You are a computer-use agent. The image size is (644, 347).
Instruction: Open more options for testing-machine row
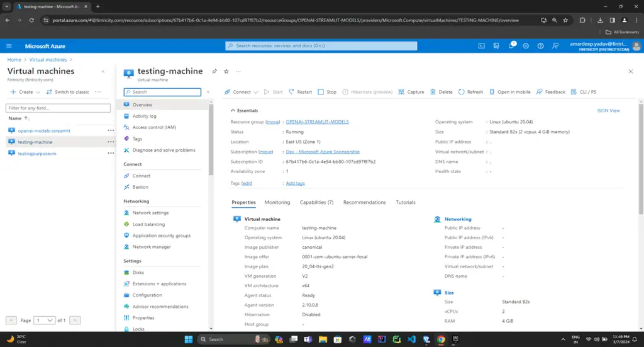(x=111, y=142)
